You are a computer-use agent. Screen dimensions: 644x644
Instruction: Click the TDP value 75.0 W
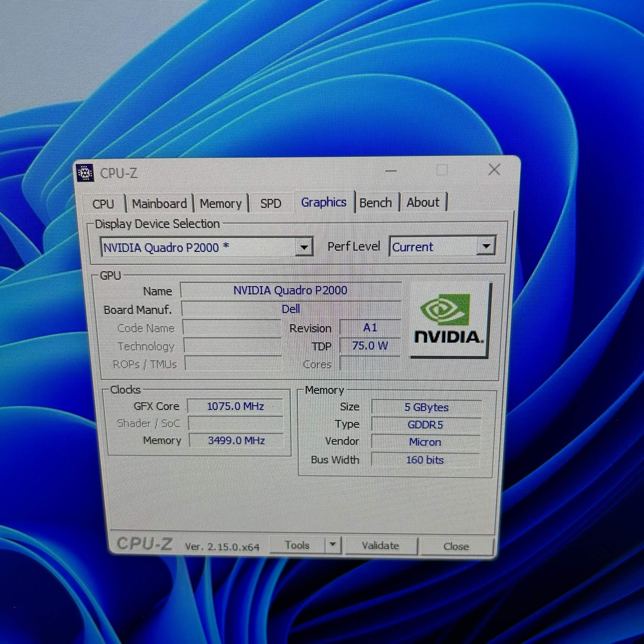tap(370, 346)
